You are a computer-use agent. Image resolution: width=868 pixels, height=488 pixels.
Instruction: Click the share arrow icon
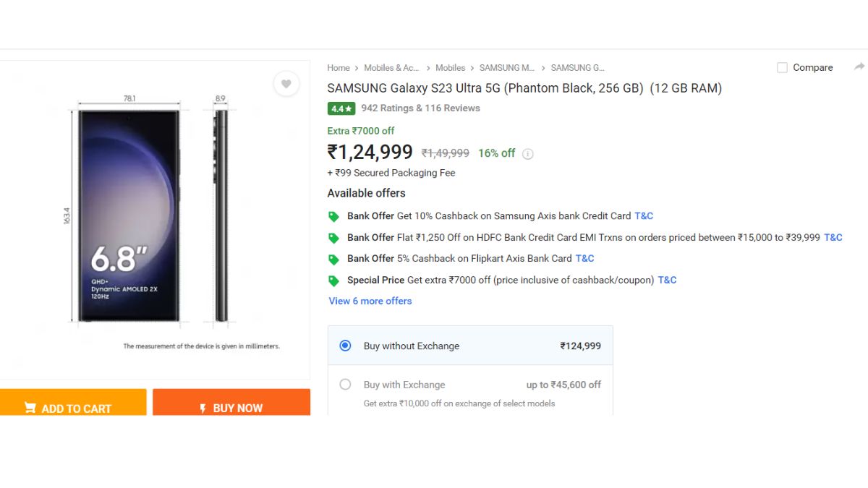point(859,67)
